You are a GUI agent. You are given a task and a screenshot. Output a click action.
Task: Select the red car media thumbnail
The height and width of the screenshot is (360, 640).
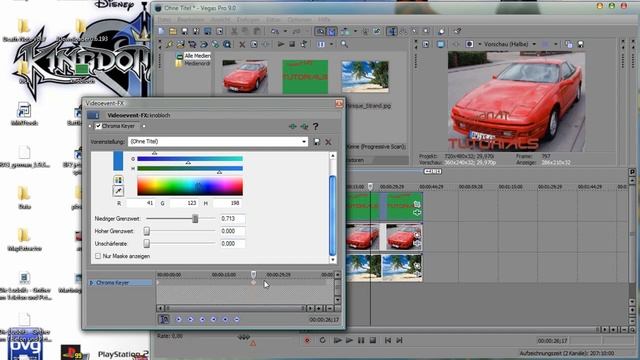click(245, 77)
